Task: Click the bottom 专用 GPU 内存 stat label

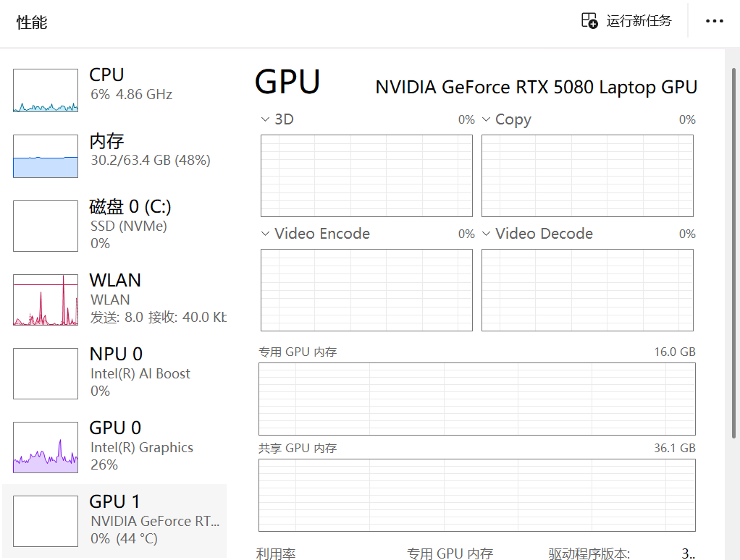Action: pos(450,553)
